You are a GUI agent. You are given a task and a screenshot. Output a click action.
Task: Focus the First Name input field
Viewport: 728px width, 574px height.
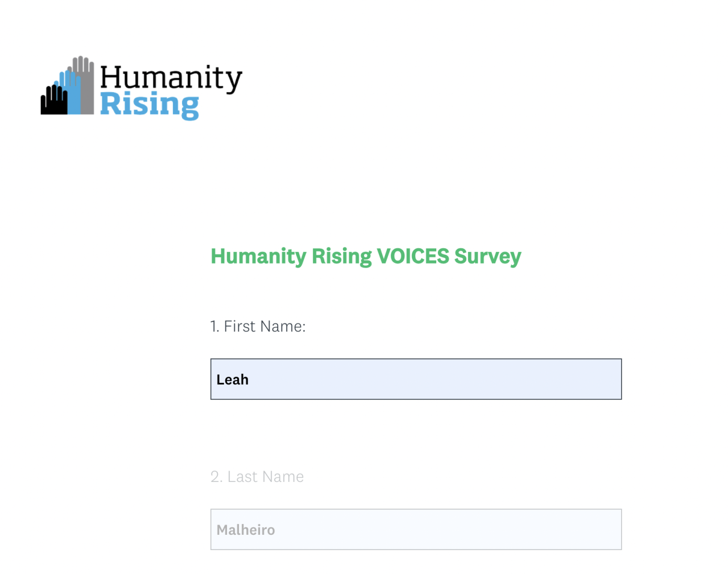pyautogui.click(x=416, y=379)
